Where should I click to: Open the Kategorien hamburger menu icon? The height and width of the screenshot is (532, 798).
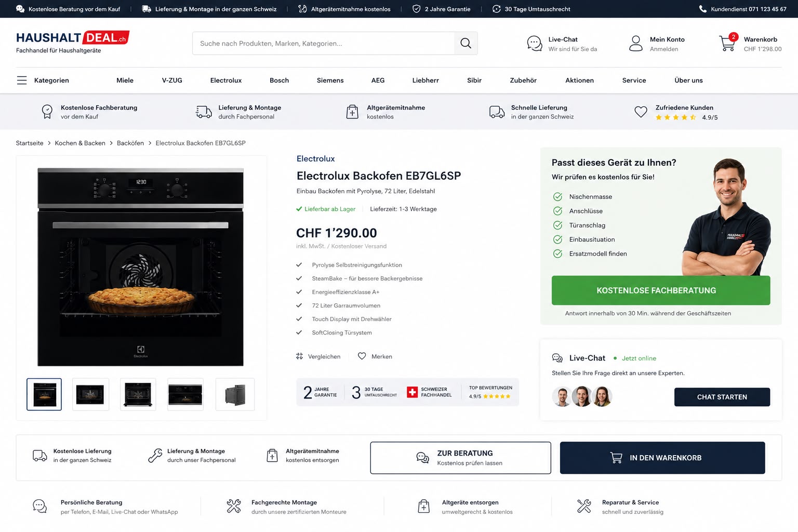click(22, 81)
